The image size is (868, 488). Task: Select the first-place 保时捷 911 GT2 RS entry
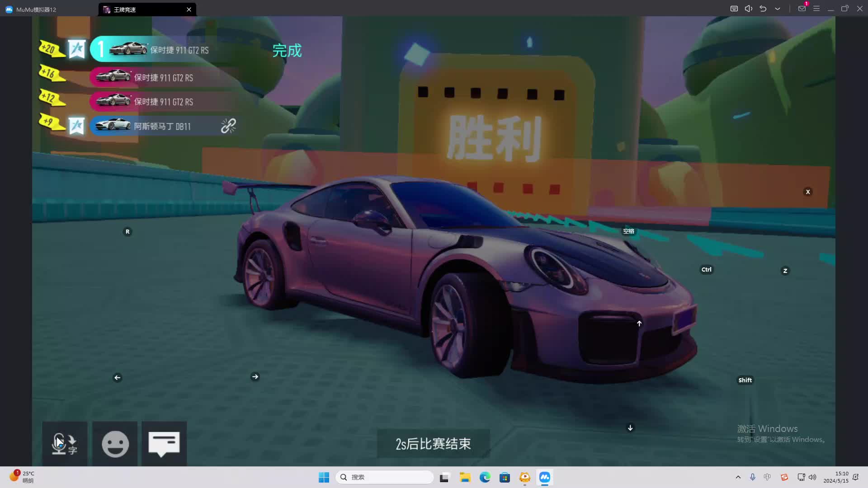tap(179, 49)
